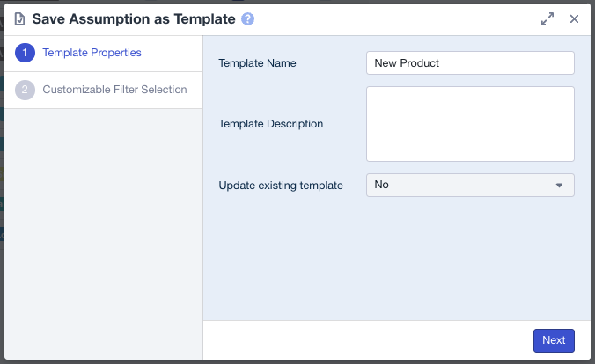Click the Update existing template label
Screen dimensions: 595x364
pyautogui.click(x=280, y=186)
